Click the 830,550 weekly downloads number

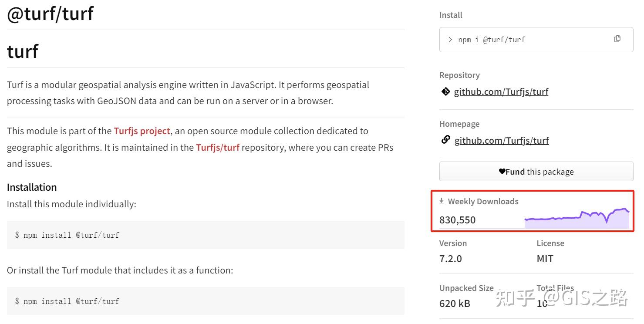click(x=458, y=220)
